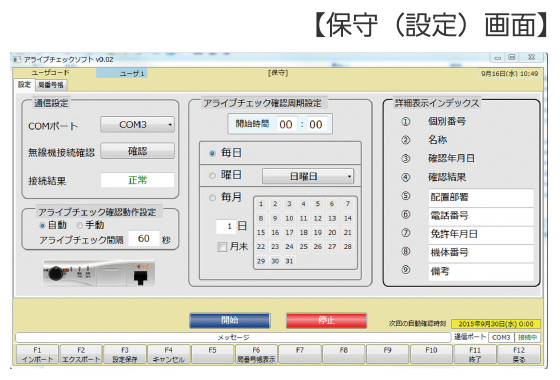Pick day 25 in the monthly calendar
560x380 pixels.
tap(304, 247)
